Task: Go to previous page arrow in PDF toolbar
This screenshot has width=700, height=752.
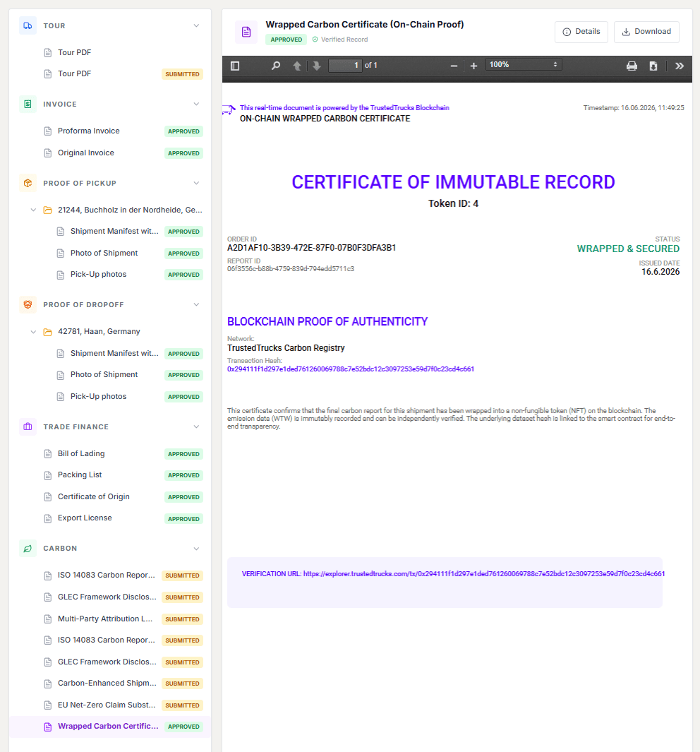Action: coord(297,66)
